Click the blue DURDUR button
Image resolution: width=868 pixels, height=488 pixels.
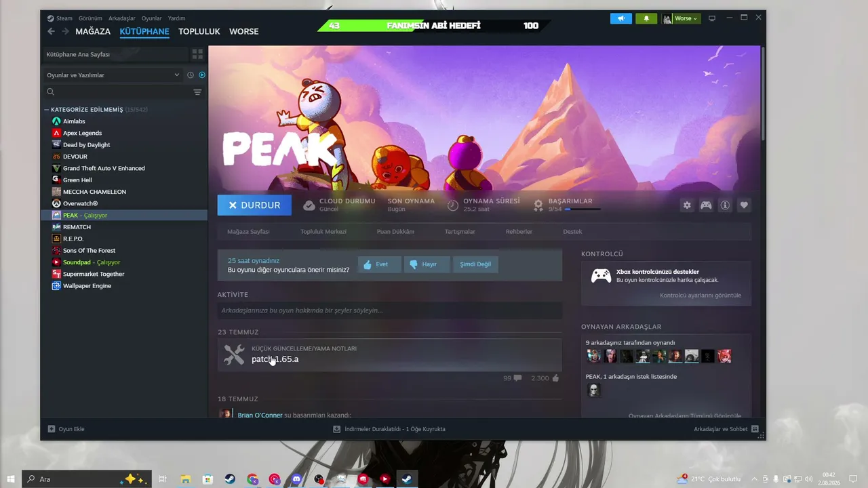pos(254,205)
